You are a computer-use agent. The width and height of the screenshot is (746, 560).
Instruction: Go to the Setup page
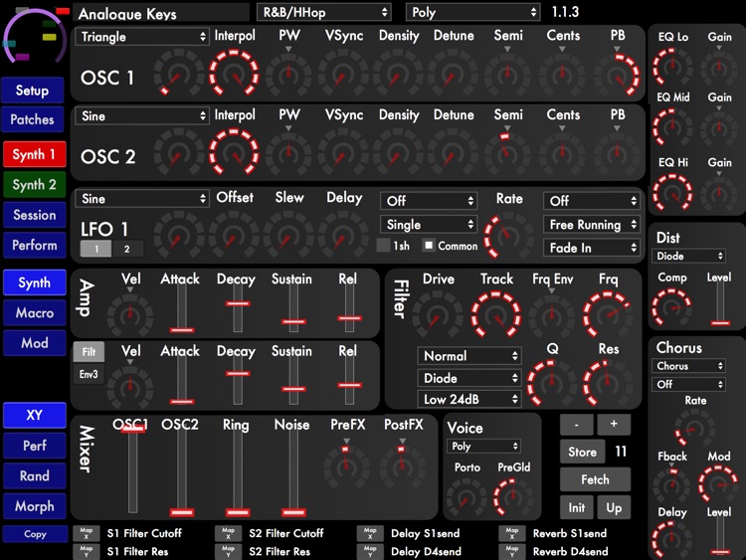(33, 91)
